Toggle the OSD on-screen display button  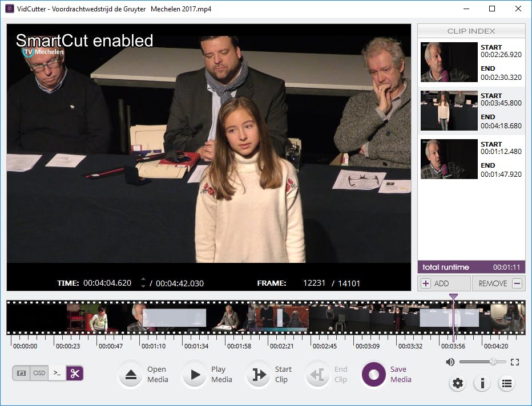39,373
